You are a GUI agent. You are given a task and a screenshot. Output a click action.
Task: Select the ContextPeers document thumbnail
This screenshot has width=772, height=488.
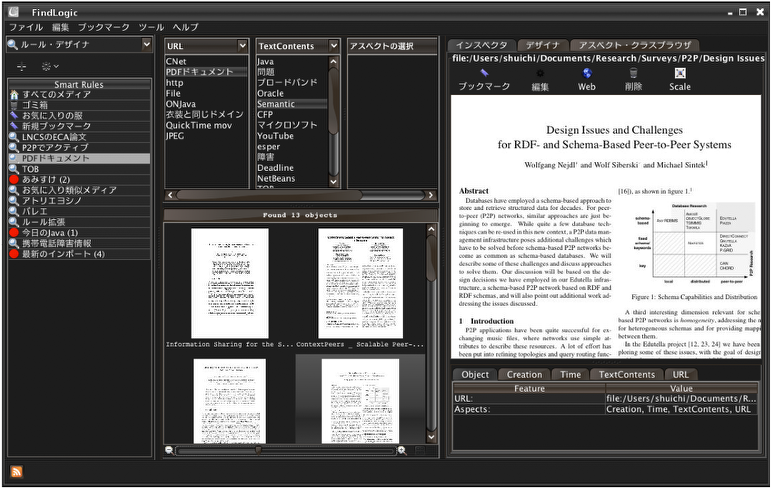360,282
